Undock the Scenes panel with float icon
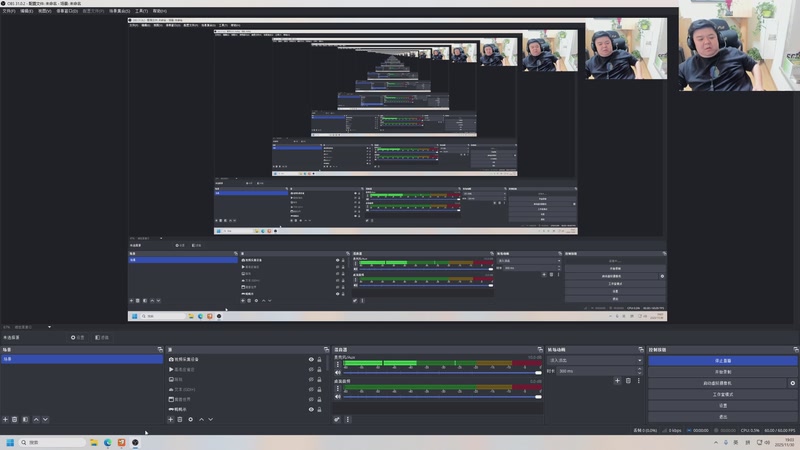Viewport: 800px width, 450px height. coord(160,349)
